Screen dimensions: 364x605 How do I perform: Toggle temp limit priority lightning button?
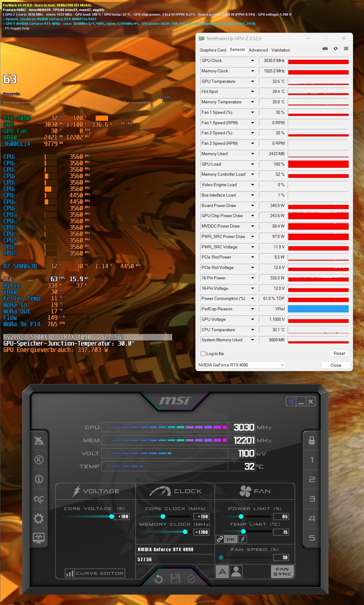(243, 539)
